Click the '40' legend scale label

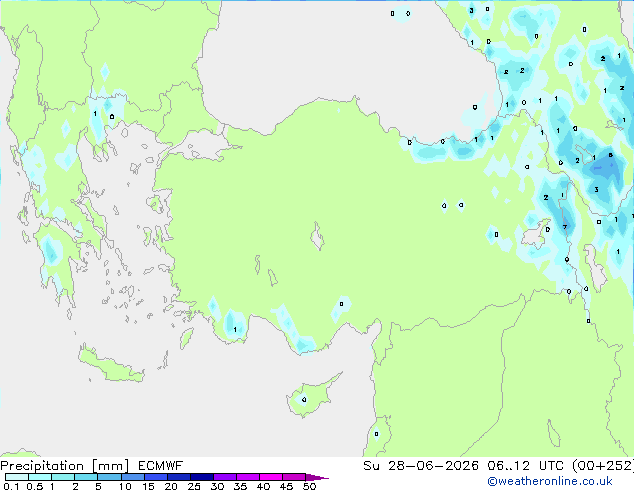[x=263, y=486]
